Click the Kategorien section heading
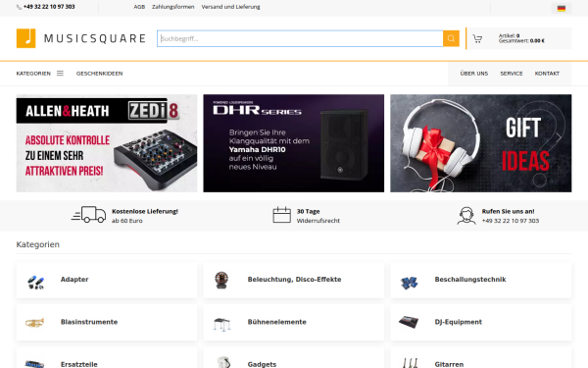 click(38, 244)
